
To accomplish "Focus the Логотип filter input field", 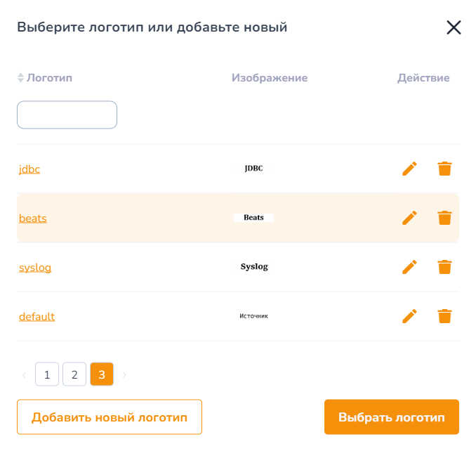I will tap(67, 115).
